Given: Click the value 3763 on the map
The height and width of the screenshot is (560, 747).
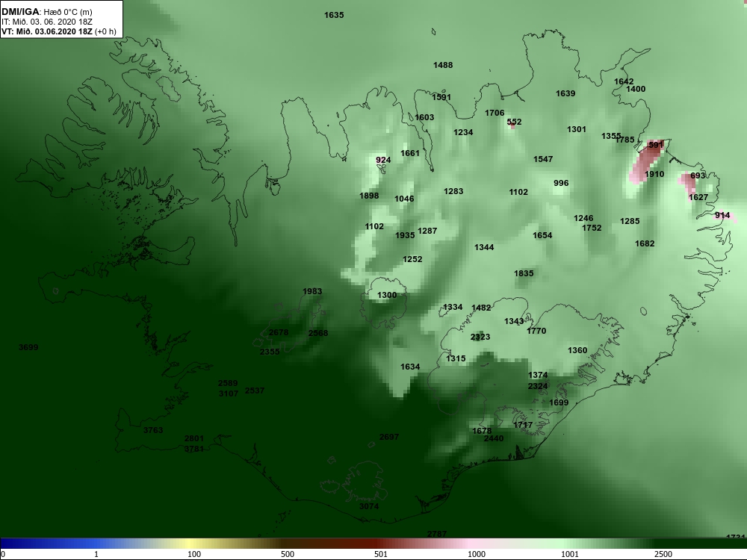Looking at the screenshot, I should [153, 431].
